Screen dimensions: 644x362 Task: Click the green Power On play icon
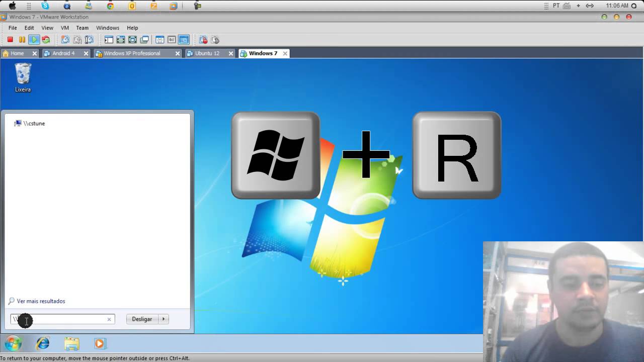click(x=34, y=40)
